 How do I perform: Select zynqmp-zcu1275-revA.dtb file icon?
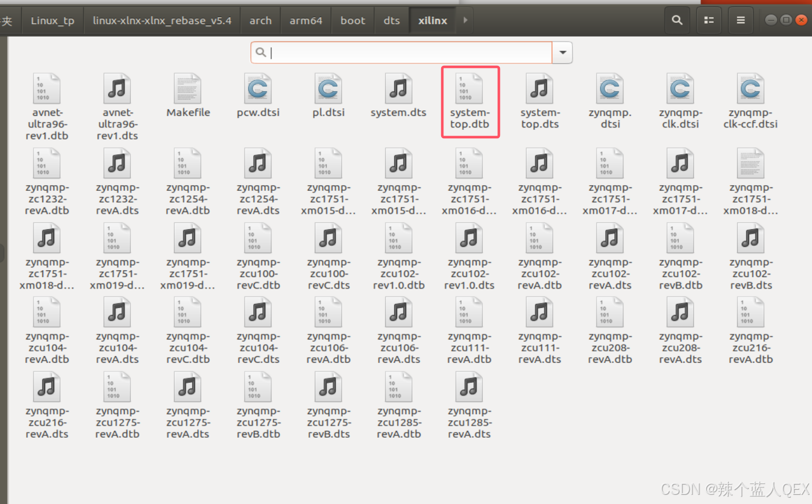point(117,387)
